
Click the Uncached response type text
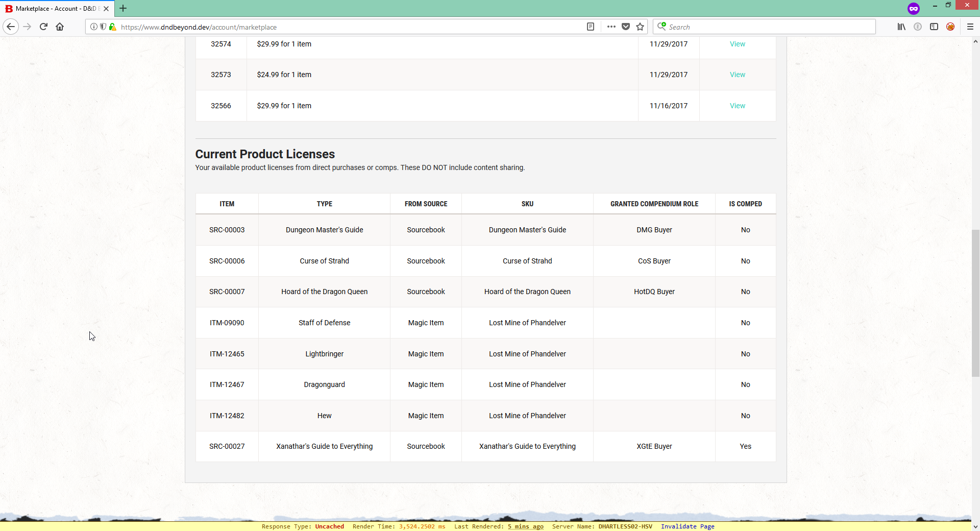pos(329,526)
